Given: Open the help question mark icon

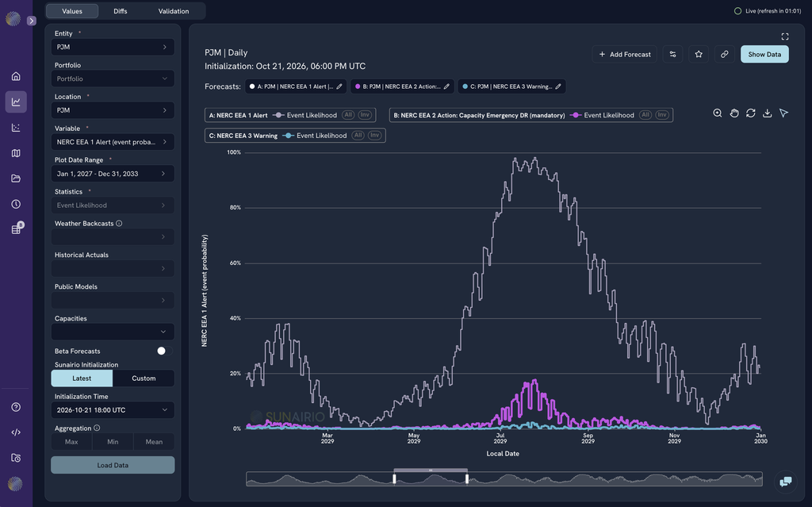Looking at the screenshot, I should click(x=16, y=407).
